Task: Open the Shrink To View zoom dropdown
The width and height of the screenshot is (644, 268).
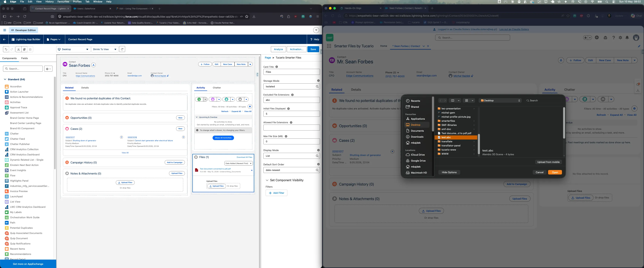Action: [105, 49]
